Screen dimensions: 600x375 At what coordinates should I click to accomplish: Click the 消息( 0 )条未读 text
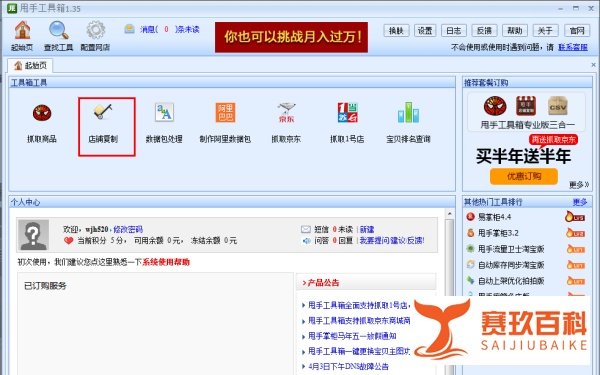point(170,29)
